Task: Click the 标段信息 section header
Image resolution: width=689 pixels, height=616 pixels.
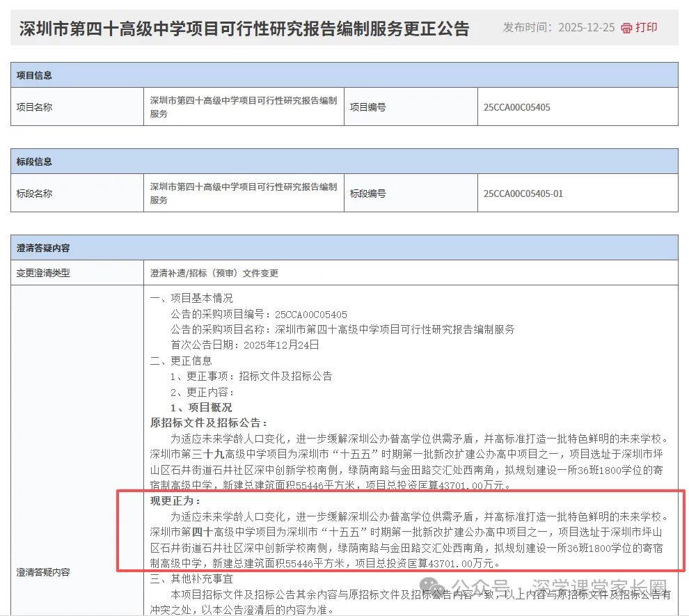Action: click(x=344, y=161)
